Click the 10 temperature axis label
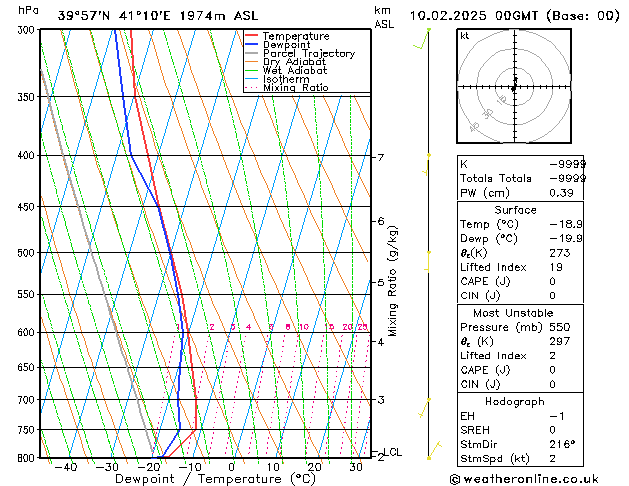629x486 pixels. [273, 467]
